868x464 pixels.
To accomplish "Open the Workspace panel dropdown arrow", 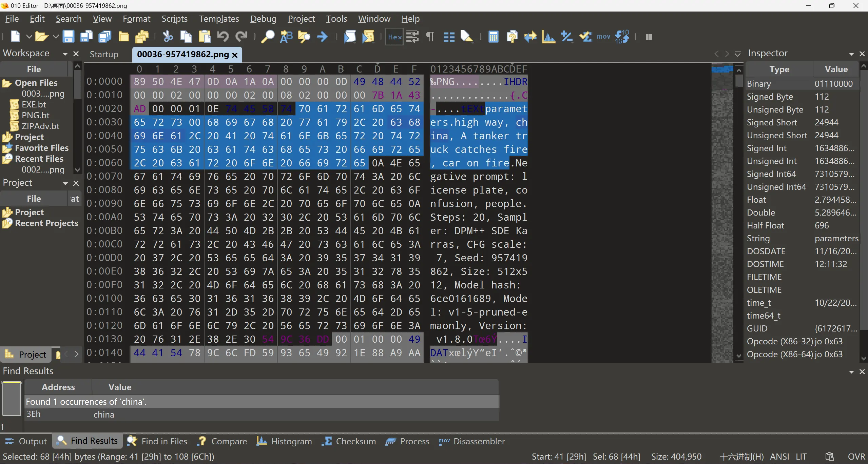I will [65, 54].
